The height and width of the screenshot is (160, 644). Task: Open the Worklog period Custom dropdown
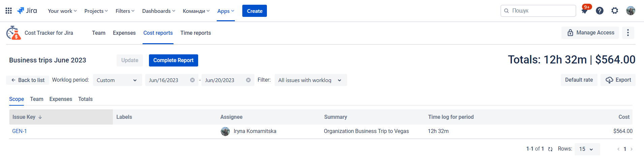point(117,80)
